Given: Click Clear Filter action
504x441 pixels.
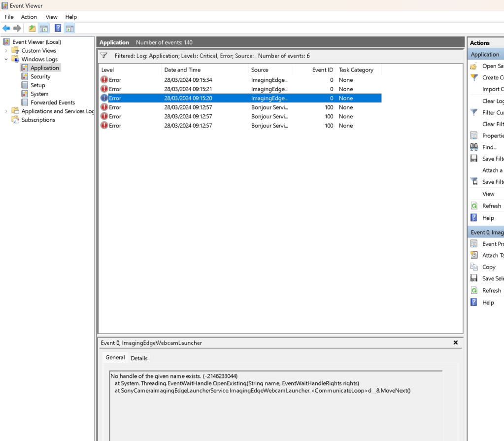Looking at the screenshot, I should pos(493,124).
